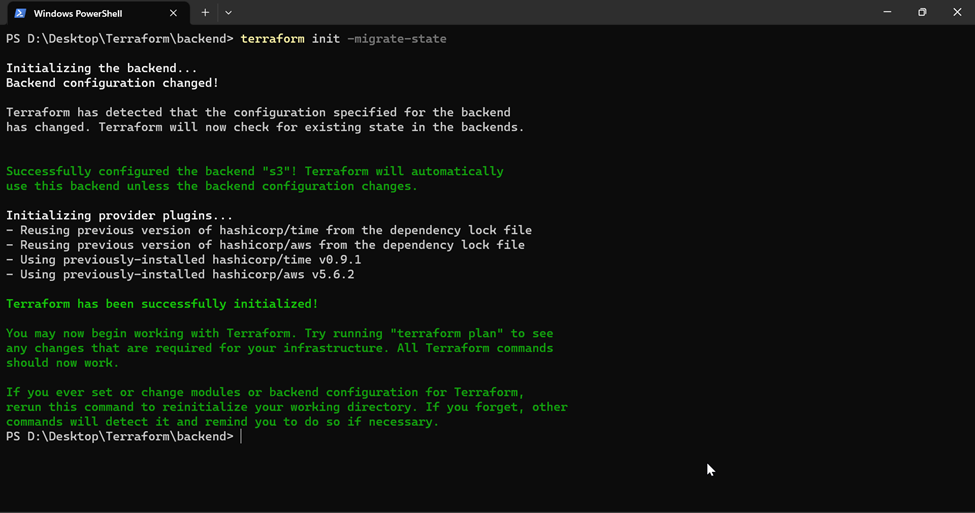Click "Initializing provider plugins..." heading
Viewport: 975px width, 513px height.
tap(119, 216)
